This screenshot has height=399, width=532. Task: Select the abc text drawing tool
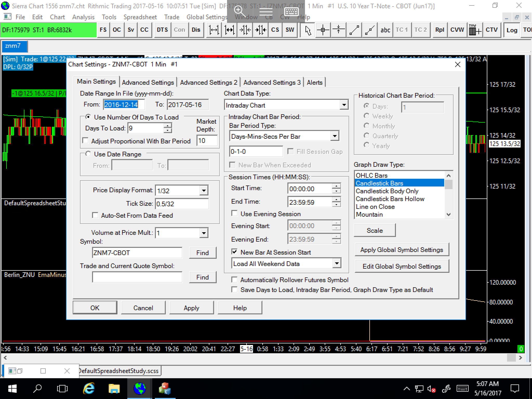[x=385, y=30]
